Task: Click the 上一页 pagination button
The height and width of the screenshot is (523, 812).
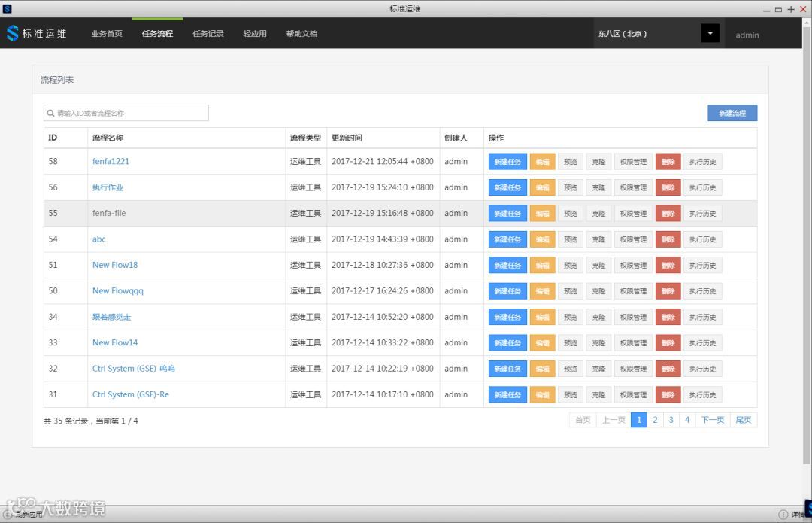Action: tap(614, 420)
